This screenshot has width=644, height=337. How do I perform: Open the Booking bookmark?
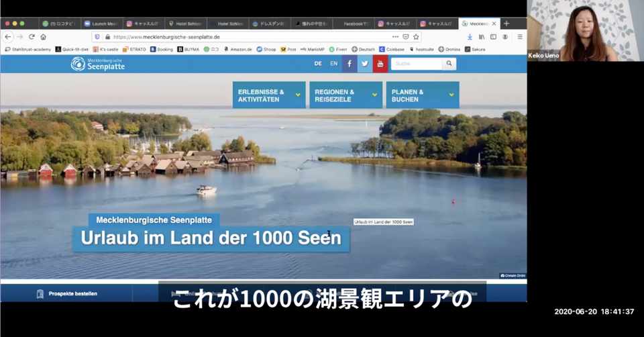[x=162, y=49]
